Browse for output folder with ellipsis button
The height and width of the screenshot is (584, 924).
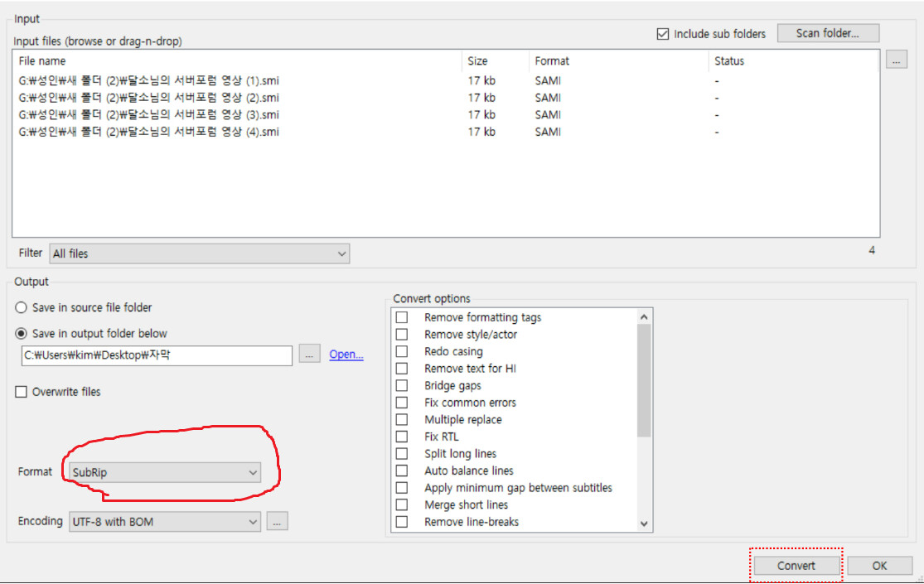[x=309, y=355]
